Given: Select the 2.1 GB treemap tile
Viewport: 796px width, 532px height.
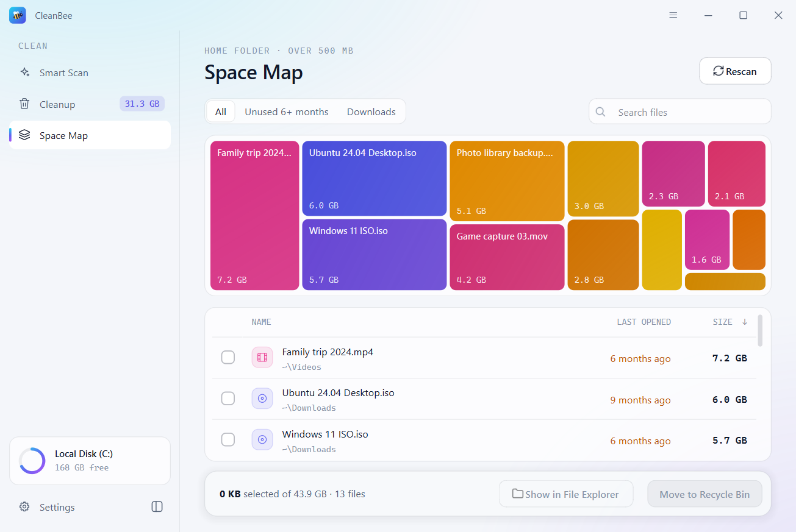Looking at the screenshot, I should (x=737, y=174).
